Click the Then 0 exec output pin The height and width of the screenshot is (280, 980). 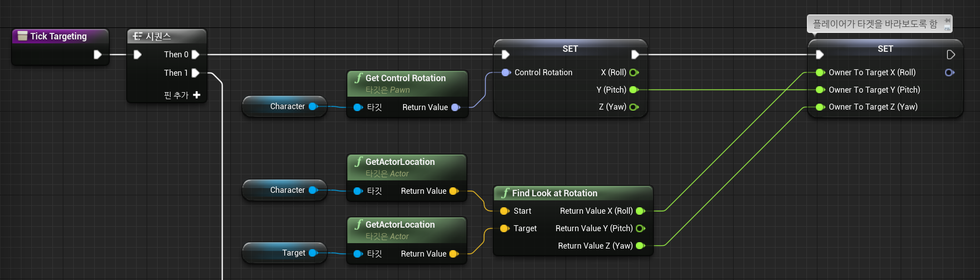click(x=196, y=54)
